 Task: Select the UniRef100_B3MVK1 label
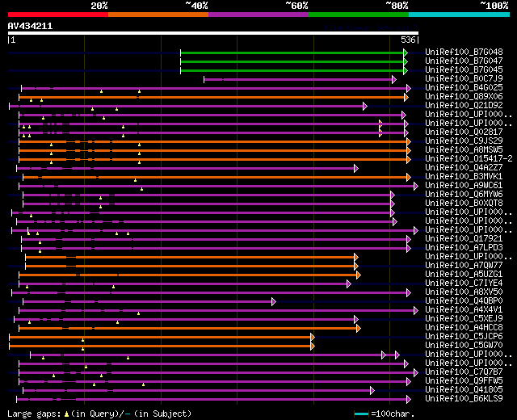[464, 177]
